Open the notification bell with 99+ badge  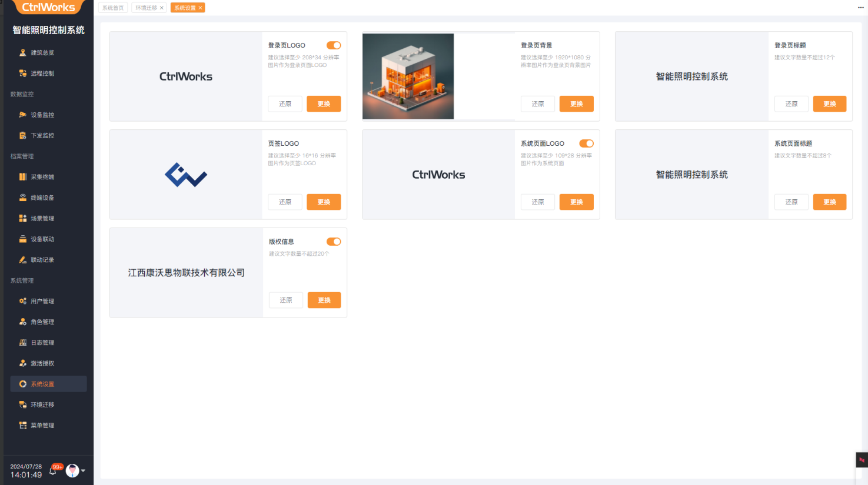(x=54, y=470)
